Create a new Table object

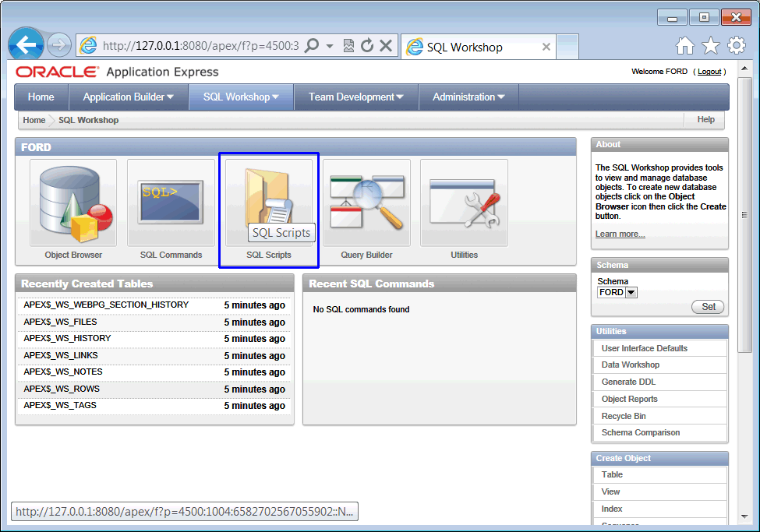[x=659, y=475]
